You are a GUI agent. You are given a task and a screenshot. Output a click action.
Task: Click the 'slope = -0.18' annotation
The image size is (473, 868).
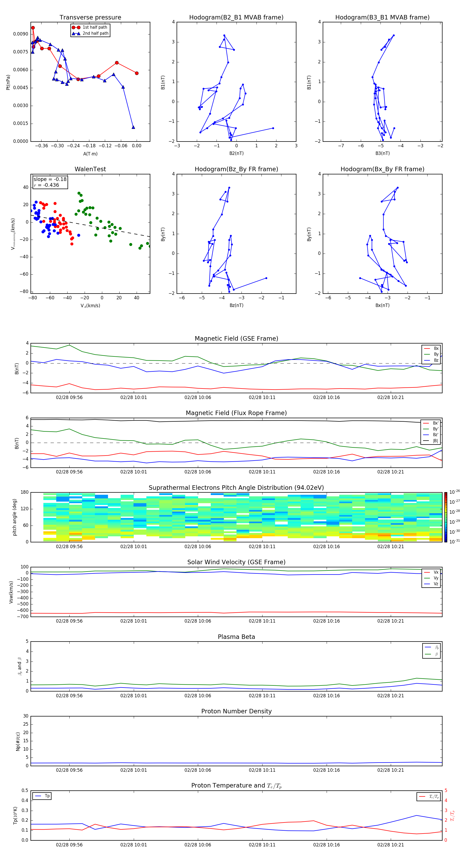click(50, 179)
